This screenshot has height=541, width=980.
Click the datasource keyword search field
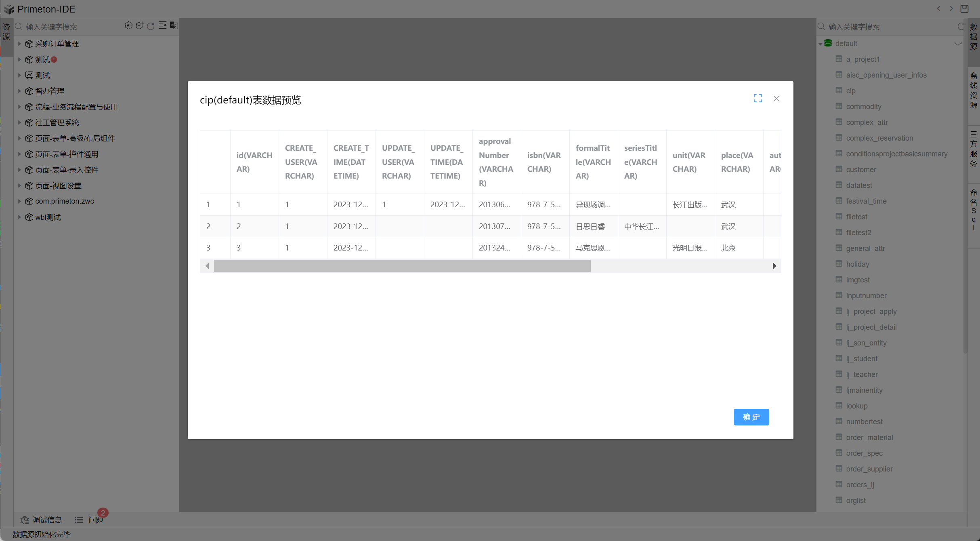pyautogui.click(x=888, y=27)
